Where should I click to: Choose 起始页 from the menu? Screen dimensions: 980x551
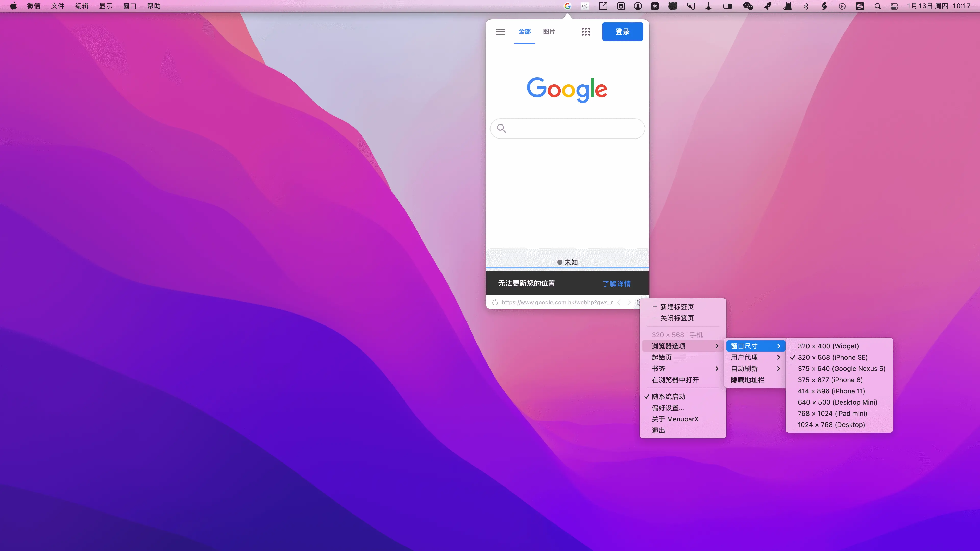click(x=683, y=357)
